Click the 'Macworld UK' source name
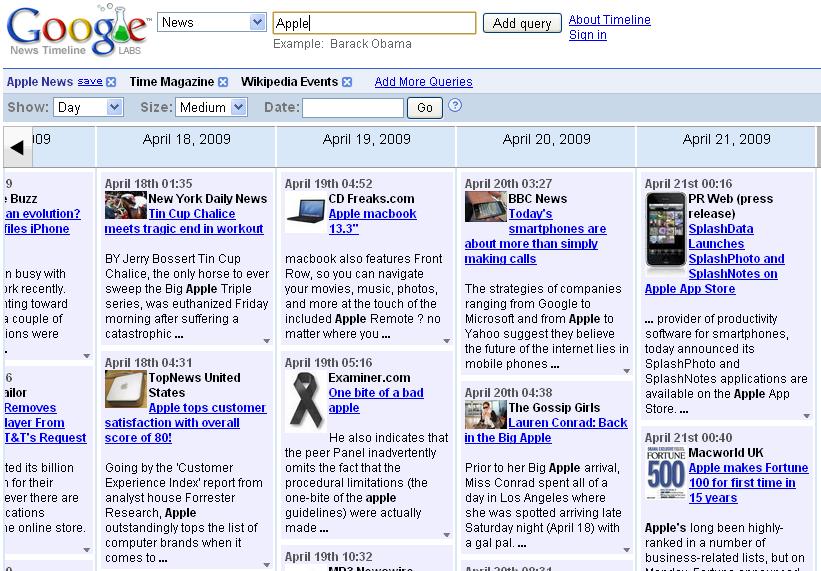Viewport: 821px width, 571px height. (726, 453)
